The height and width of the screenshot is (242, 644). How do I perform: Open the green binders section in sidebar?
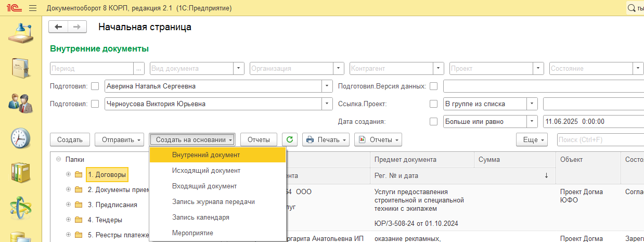21,173
